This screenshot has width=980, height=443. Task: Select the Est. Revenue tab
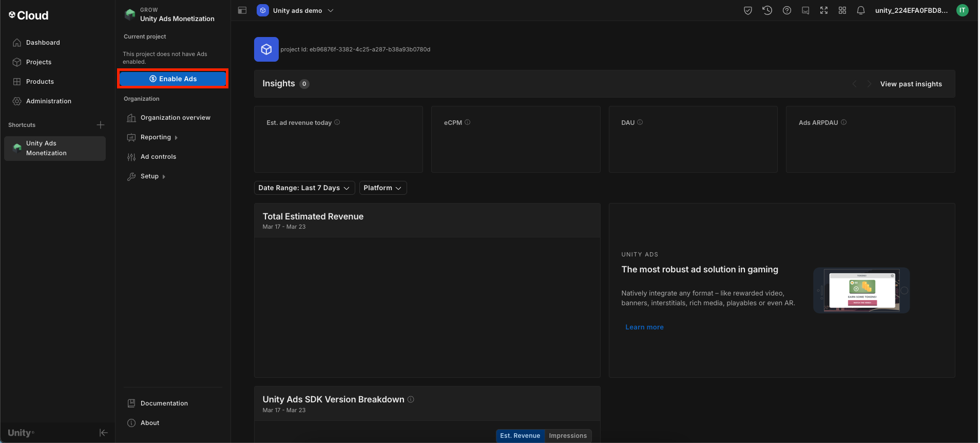(520, 436)
